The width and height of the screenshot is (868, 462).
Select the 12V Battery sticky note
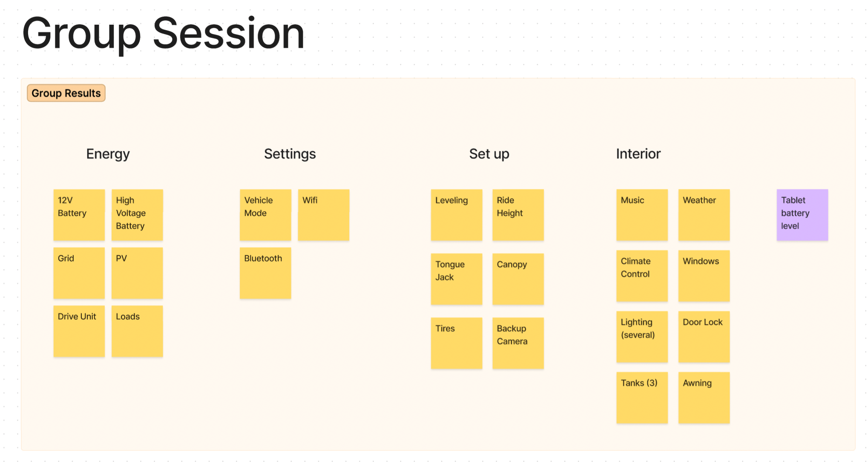click(79, 215)
